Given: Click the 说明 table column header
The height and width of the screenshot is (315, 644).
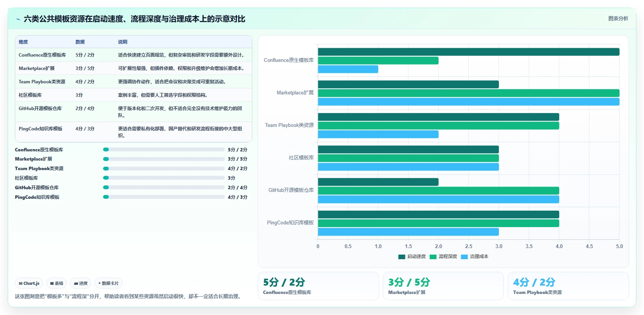Looking at the screenshot, I should 123,42.
